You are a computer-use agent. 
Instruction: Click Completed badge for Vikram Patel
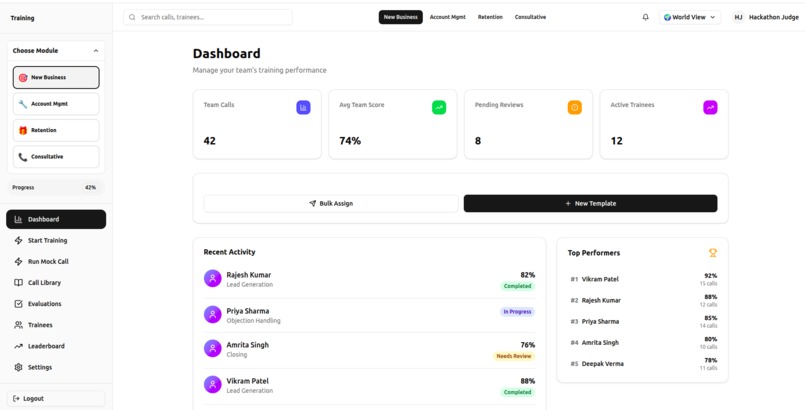click(518, 392)
